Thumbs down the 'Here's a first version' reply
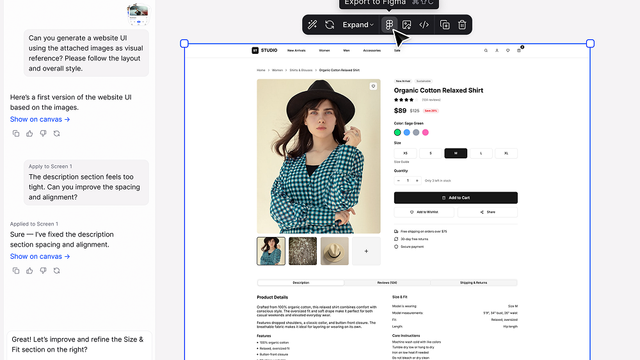The image size is (640, 360). click(43, 133)
